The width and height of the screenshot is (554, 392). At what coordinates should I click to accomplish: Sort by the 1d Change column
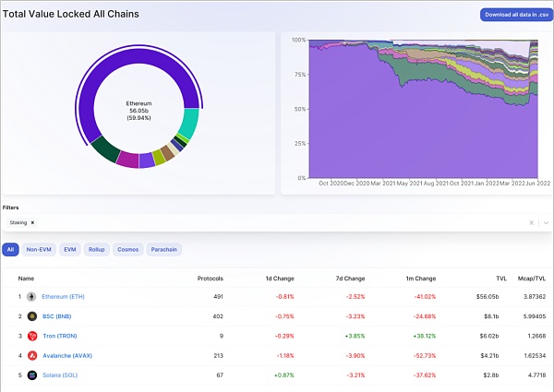[280, 279]
